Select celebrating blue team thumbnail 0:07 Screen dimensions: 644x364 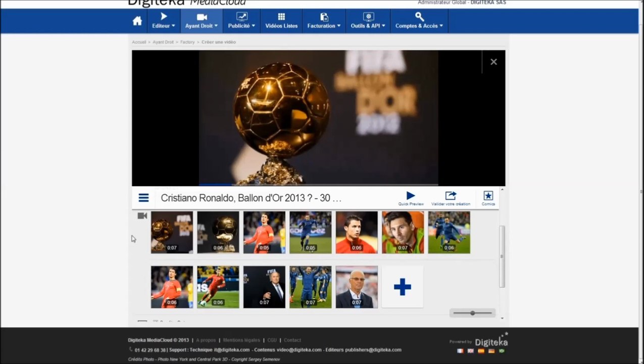(x=311, y=287)
